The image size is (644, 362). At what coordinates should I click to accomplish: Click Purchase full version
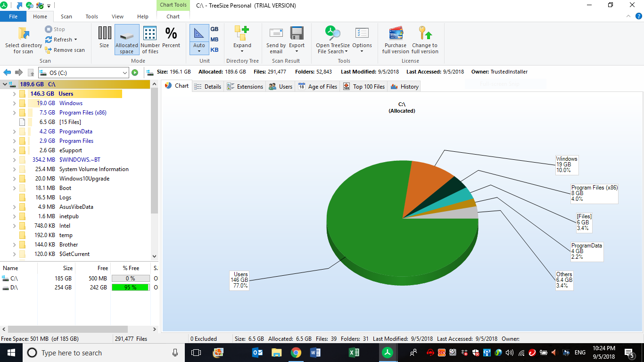396,40
